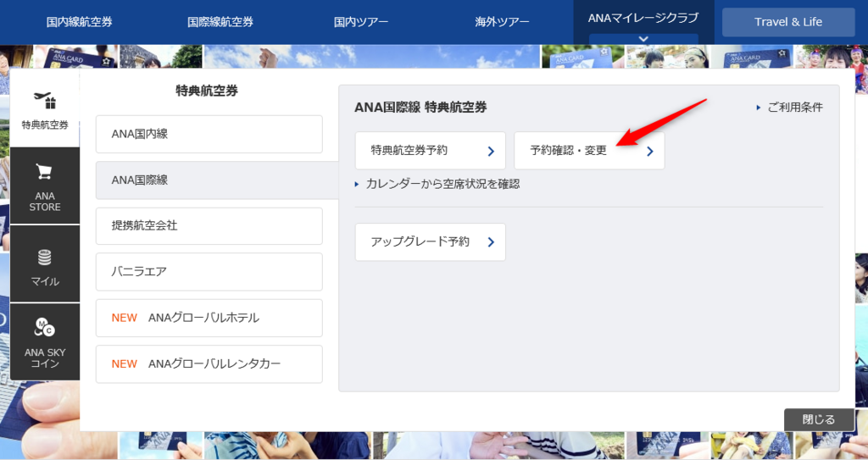The height and width of the screenshot is (460, 868).
Task: Open the 国内線航空券 menu
Action: point(79,22)
